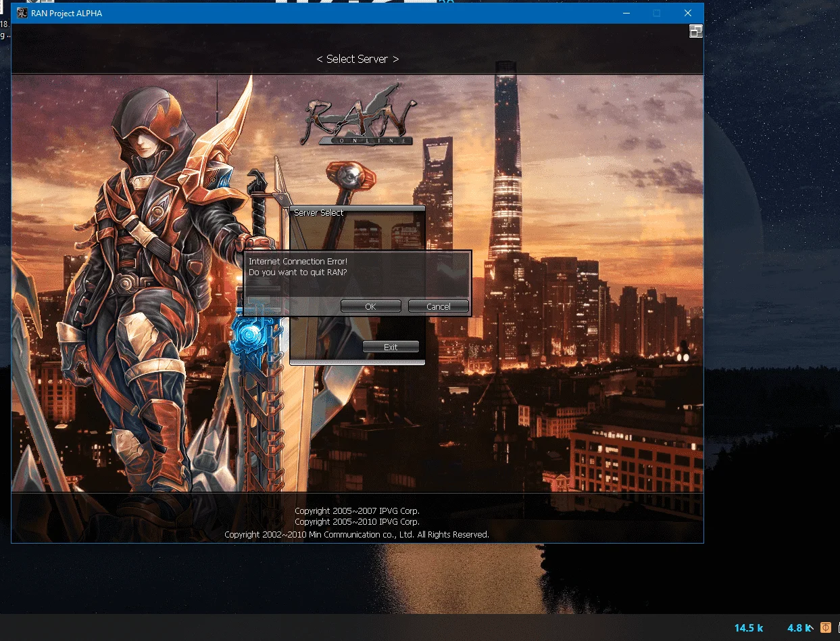Click the Copyright 2005~2010 IPVG Corp. line
The height and width of the screenshot is (641, 840).
pos(357,522)
